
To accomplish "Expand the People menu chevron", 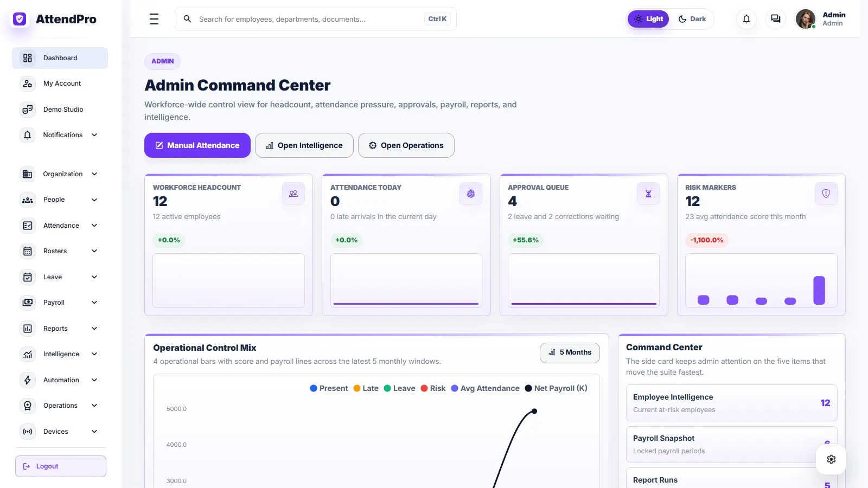I will click(94, 200).
